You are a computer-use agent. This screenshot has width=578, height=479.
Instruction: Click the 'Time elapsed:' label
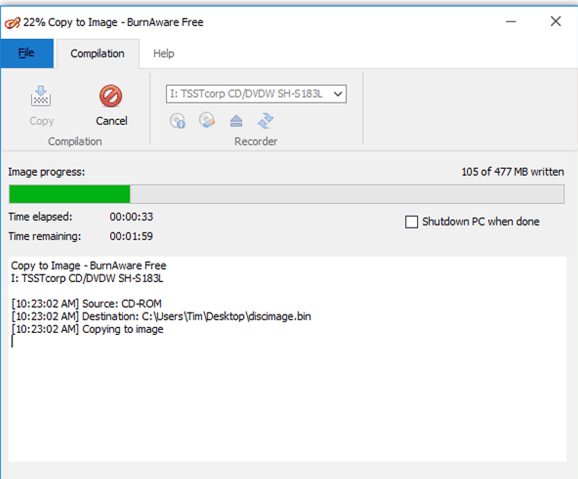point(41,217)
